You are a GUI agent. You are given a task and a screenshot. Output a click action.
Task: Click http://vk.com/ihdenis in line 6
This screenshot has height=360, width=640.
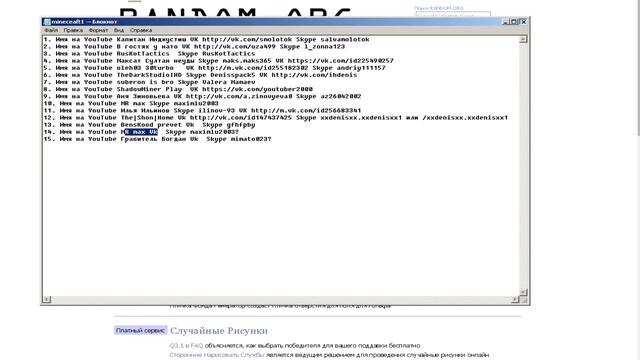click(x=314, y=75)
